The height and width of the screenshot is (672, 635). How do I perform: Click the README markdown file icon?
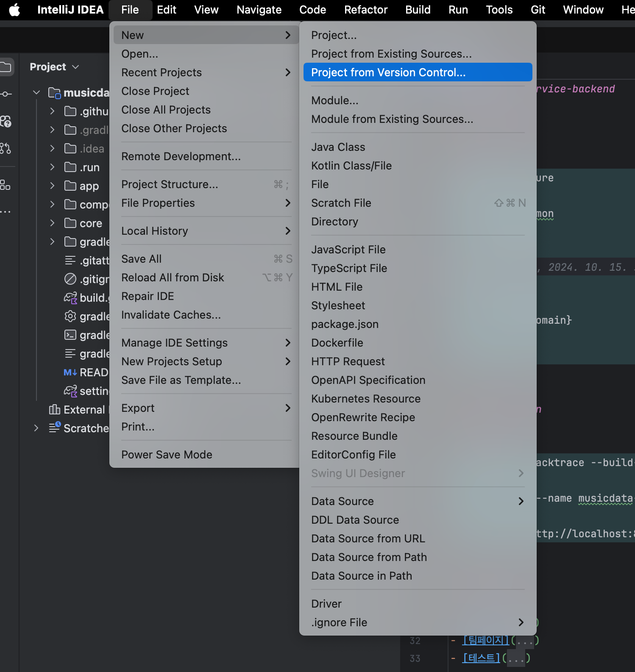[70, 372]
